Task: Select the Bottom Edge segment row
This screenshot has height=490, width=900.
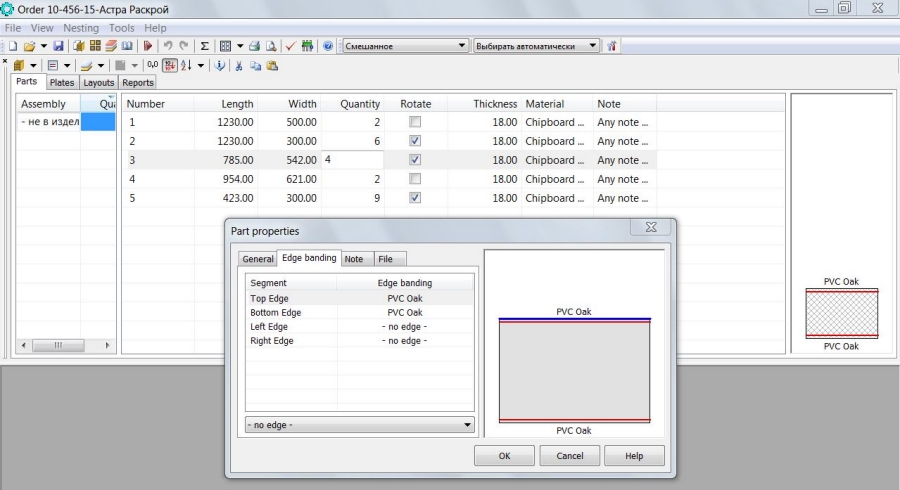Action: point(359,313)
